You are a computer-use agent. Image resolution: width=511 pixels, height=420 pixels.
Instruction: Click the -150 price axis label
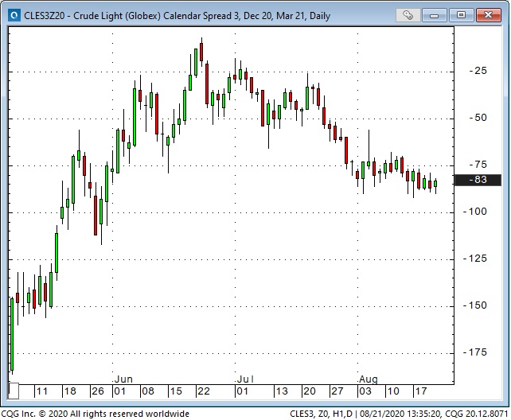click(475, 305)
